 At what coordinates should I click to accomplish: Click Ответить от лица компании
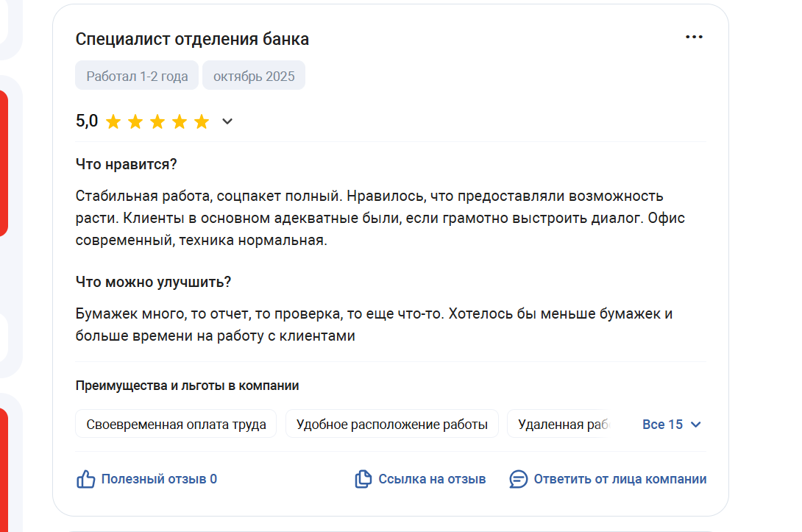pyautogui.click(x=620, y=479)
